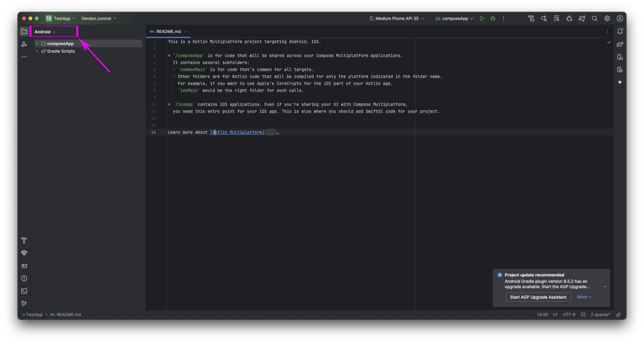Open the Terminal tool window

click(x=24, y=291)
